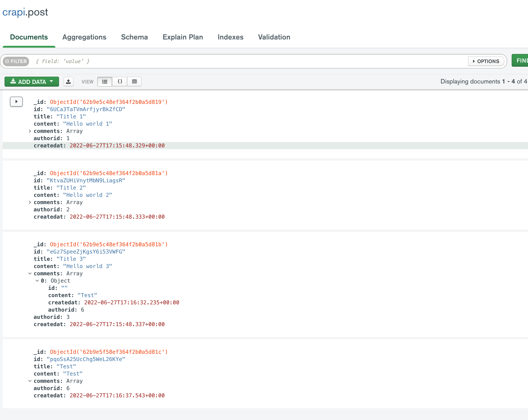Collapse the 0: Object comment entry

coord(37,281)
